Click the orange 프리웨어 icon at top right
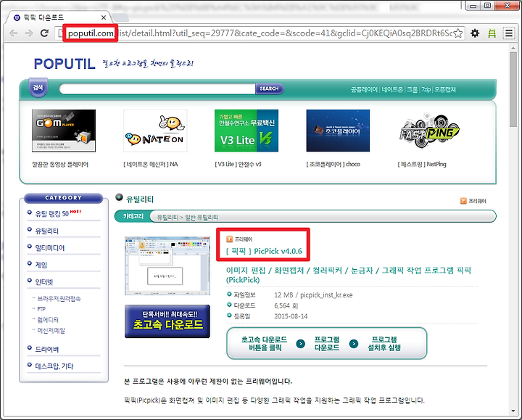 click(x=463, y=201)
